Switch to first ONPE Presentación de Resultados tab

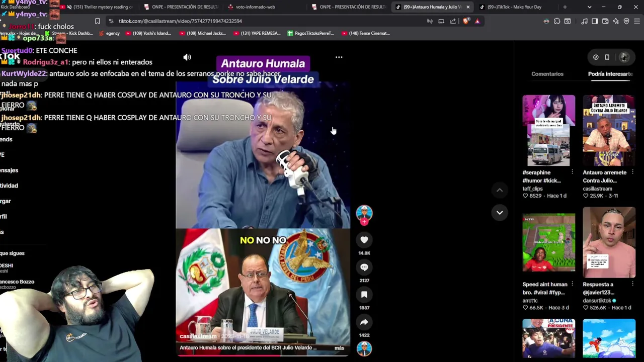coord(182,7)
